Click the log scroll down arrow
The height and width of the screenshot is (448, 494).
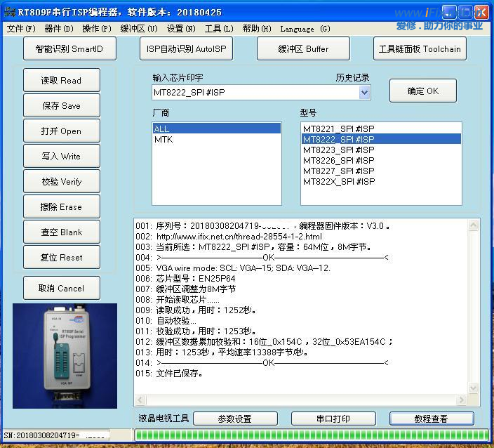click(474, 388)
